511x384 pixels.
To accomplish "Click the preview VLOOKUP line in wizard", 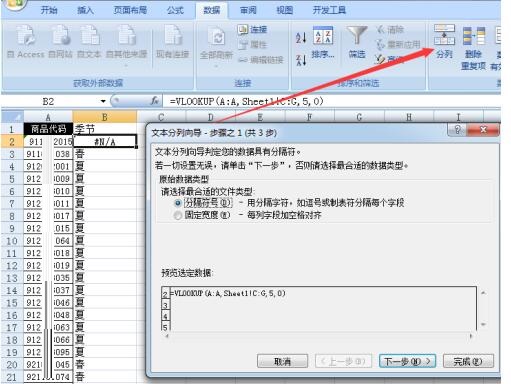I will click(x=227, y=293).
